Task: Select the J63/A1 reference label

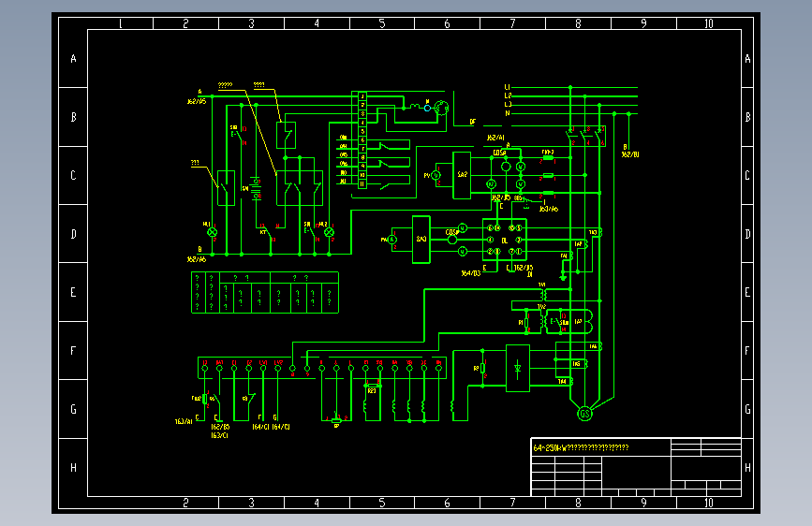Action: [184, 422]
